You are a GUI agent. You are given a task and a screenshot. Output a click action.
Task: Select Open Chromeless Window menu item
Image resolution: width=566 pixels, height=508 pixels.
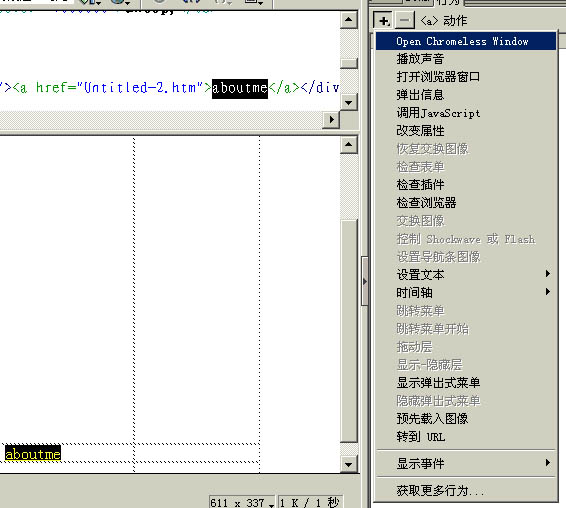[x=466, y=41]
